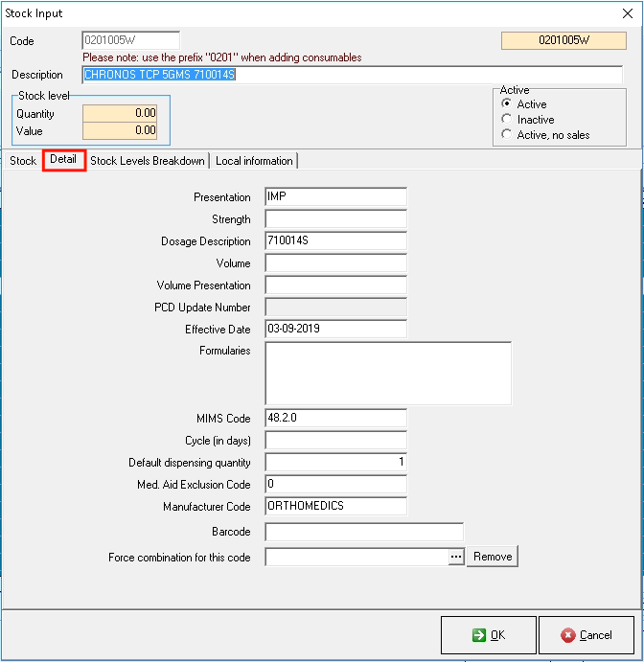This screenshot has width=644, height=662.
Task: Click the OK button
Action: [488, 634]
